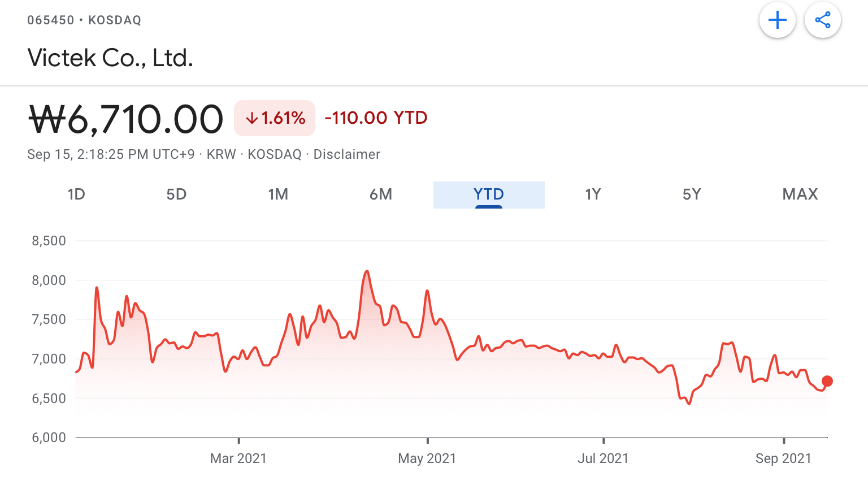The width and height of the screenshot is (868, 485).
Task: Click the share icon button
Action: (822, 20)
